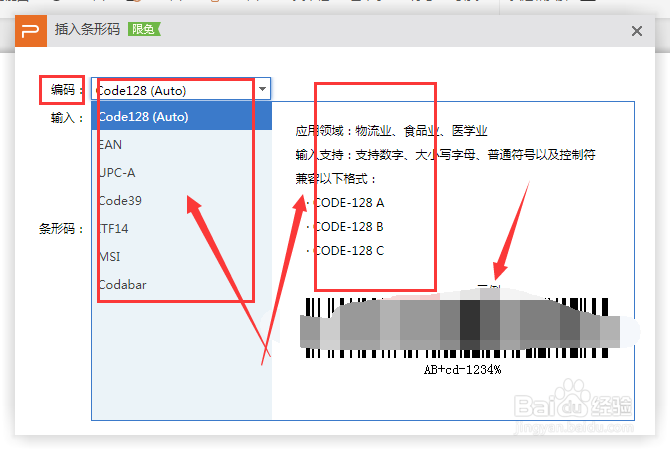The image size is (670, 450).
Task: Select Code39 from the encoding list
Action: point(182,200)
